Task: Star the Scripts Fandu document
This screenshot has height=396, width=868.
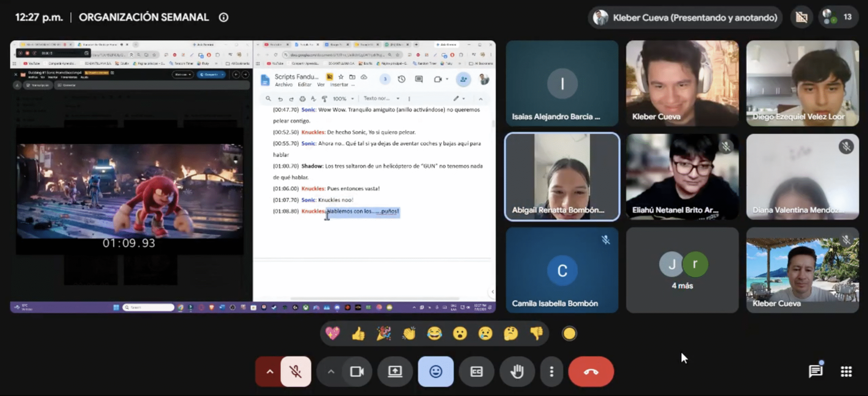Action: 341,77
